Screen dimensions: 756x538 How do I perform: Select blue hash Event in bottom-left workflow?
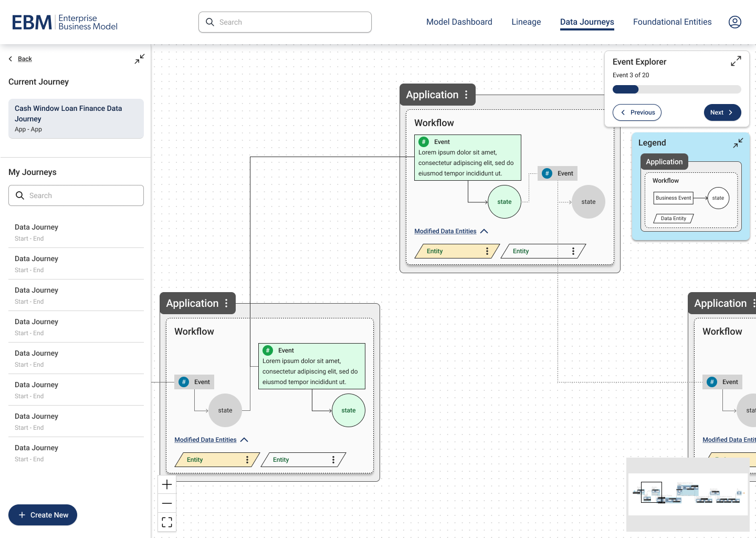[x=194, y=382]
